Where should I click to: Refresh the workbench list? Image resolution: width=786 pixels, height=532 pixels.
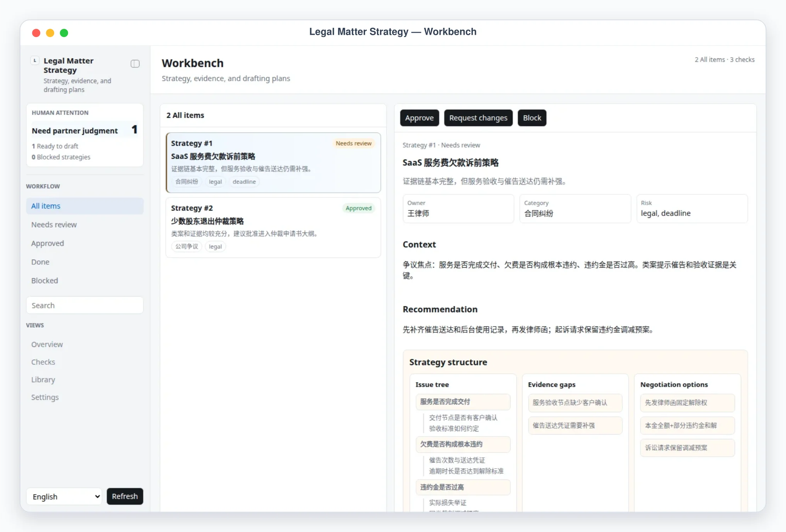pos(125,496)
